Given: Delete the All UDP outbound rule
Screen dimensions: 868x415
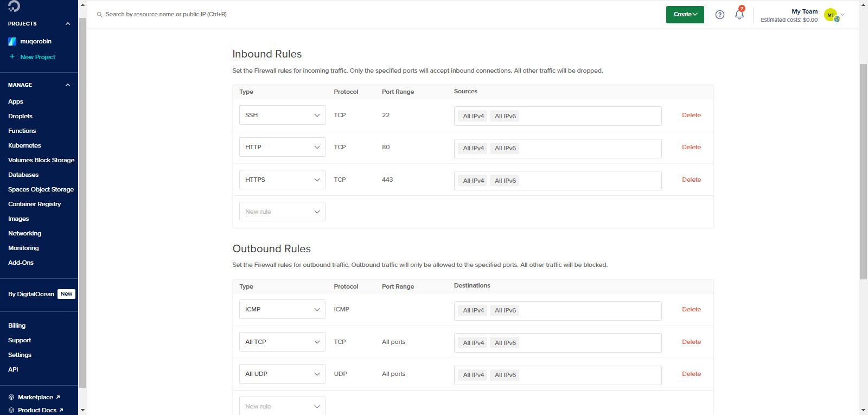Looking at the screenshot, I should click(x=691, y=374).
